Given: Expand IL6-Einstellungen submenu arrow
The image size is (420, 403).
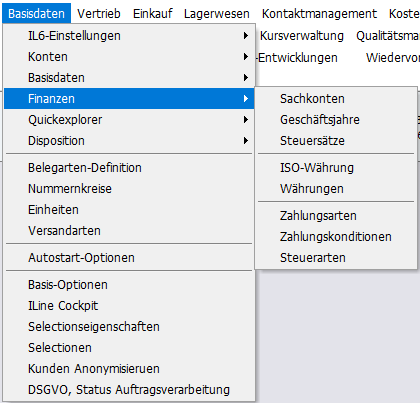Looking at the screenshot, I should tap(246, 36).
